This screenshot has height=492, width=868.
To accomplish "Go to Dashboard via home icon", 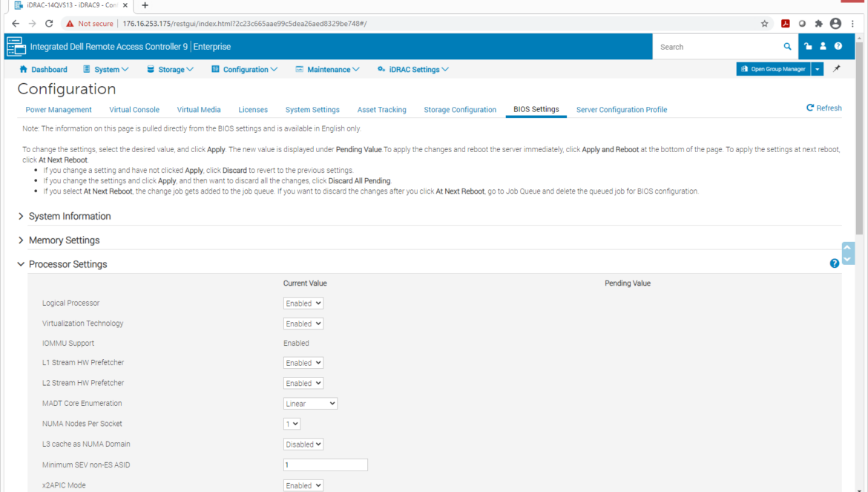I will (x=23, y=69).
